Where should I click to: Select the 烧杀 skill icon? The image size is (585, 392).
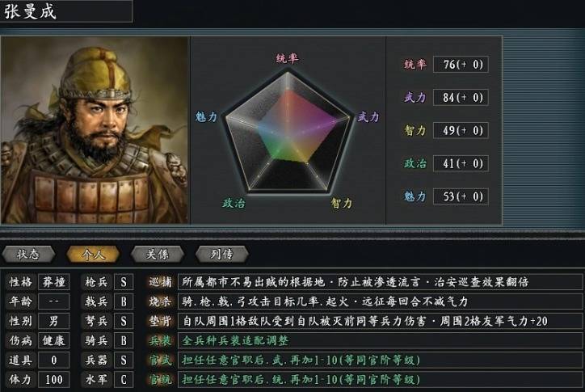point(161,302)
